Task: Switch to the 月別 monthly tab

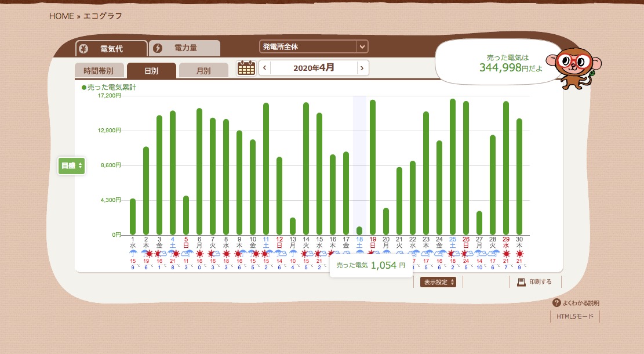Action: click(203, 71)
